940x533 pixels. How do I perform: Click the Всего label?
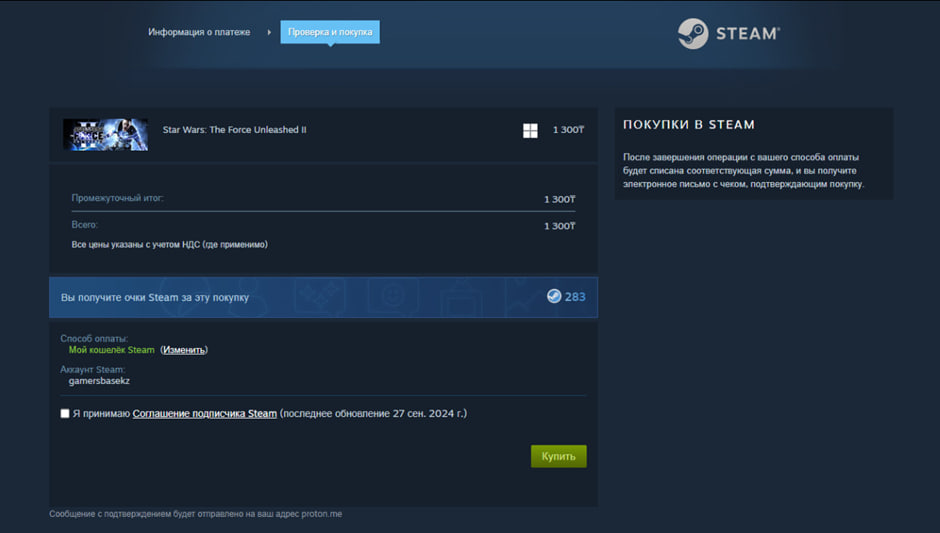[85, 225]
